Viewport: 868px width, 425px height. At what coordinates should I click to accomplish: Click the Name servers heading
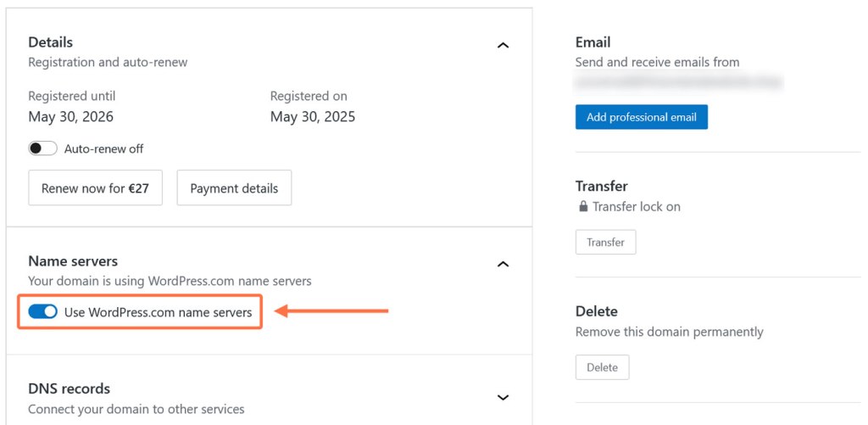[73, 261]
